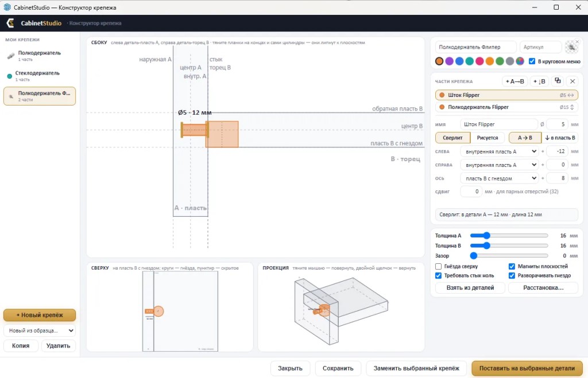Click the 'Толщина A' slider handle

pos(486,236)
